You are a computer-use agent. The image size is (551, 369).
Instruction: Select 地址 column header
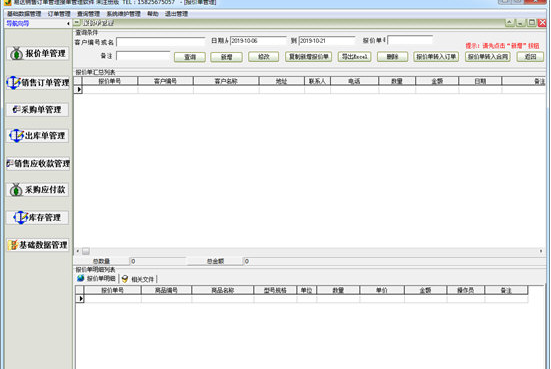pos(281,81)
